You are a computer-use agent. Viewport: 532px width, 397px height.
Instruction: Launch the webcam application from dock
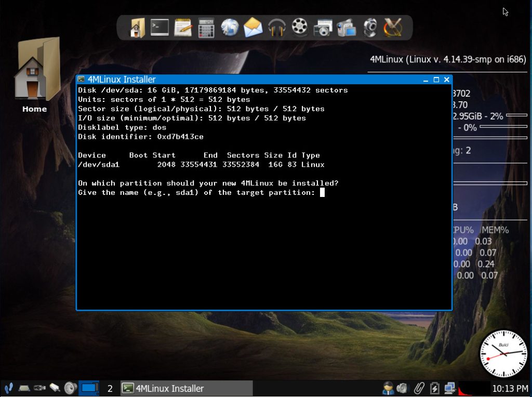(369, 28)
